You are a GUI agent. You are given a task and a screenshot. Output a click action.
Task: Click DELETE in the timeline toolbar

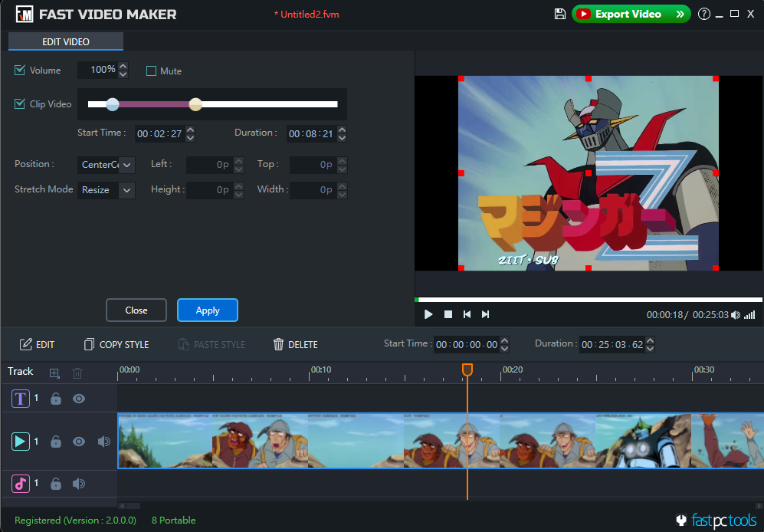coord(295,344)
